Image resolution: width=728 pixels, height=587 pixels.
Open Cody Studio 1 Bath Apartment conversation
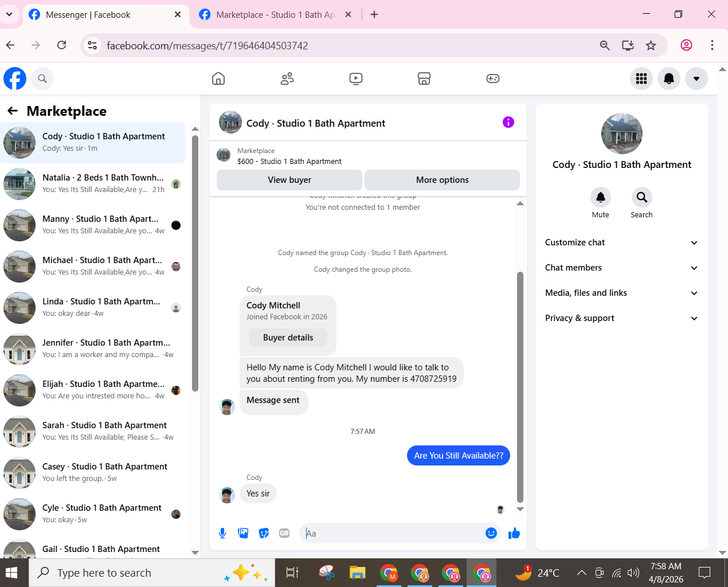(x=93, y=143)
